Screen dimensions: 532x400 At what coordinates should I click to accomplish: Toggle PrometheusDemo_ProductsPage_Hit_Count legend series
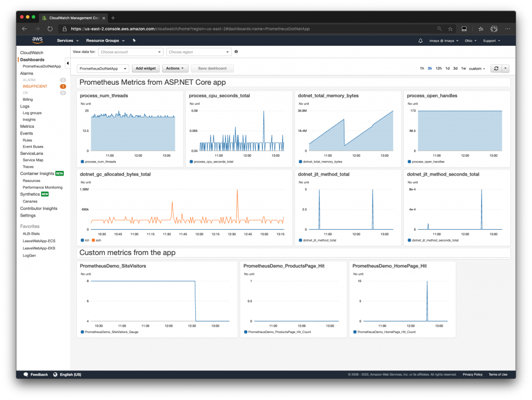[x=277, y=332]
